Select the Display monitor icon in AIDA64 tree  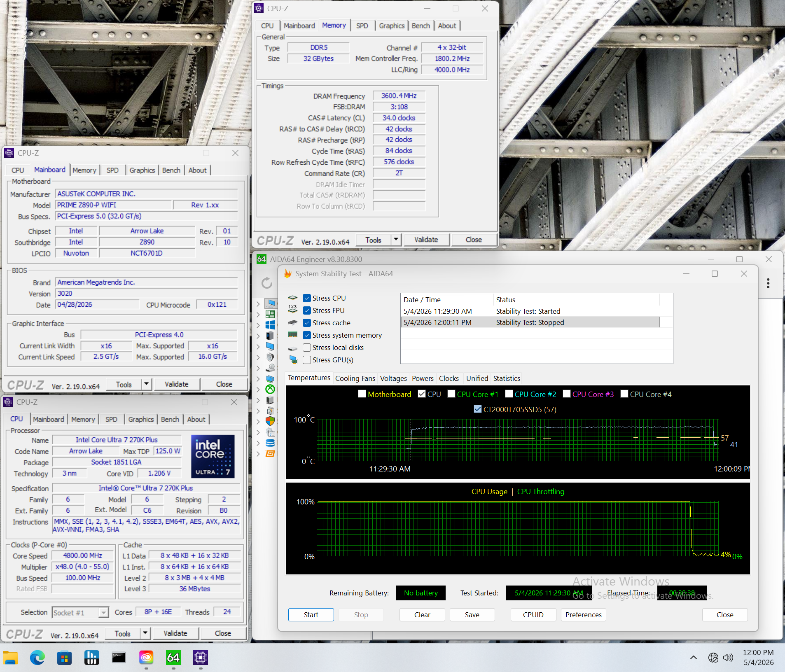(x=270, y=347)
